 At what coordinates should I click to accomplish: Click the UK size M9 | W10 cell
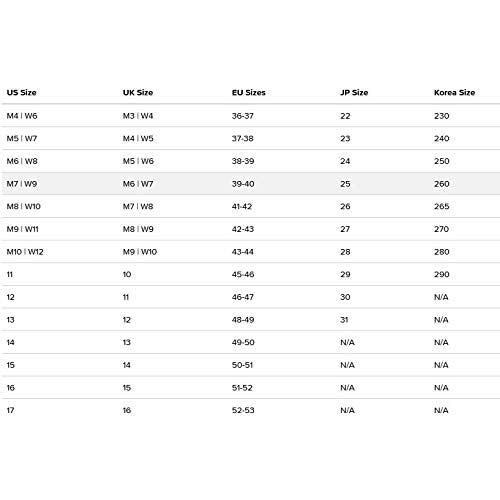140,252
